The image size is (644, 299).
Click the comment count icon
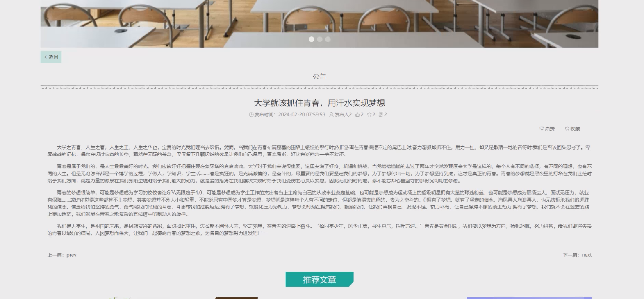[381, 115]
